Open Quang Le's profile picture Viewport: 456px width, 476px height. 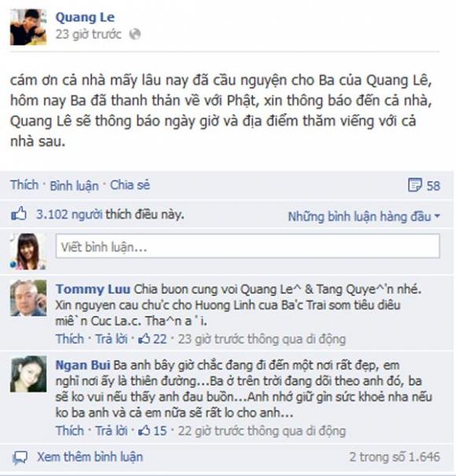tap(28, 27)
